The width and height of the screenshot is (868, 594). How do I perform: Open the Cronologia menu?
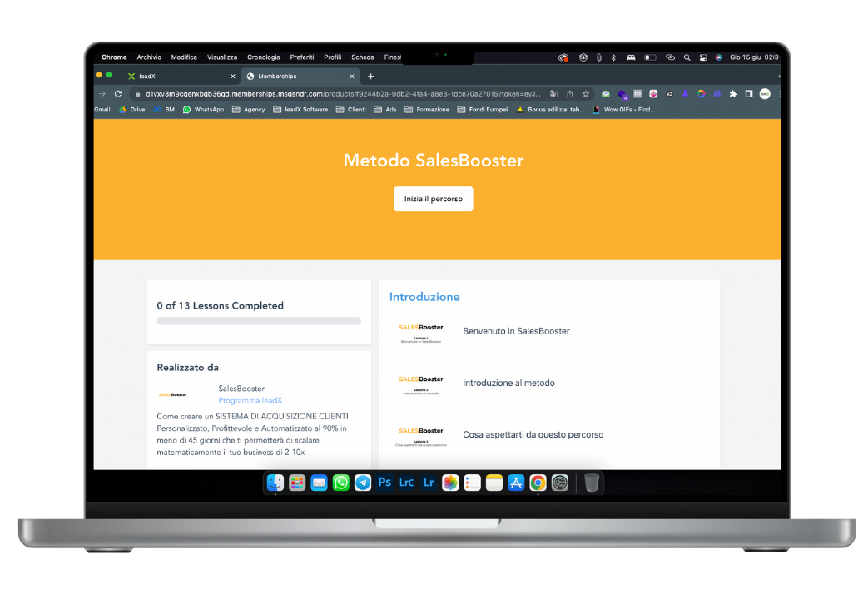coord(264,57)
